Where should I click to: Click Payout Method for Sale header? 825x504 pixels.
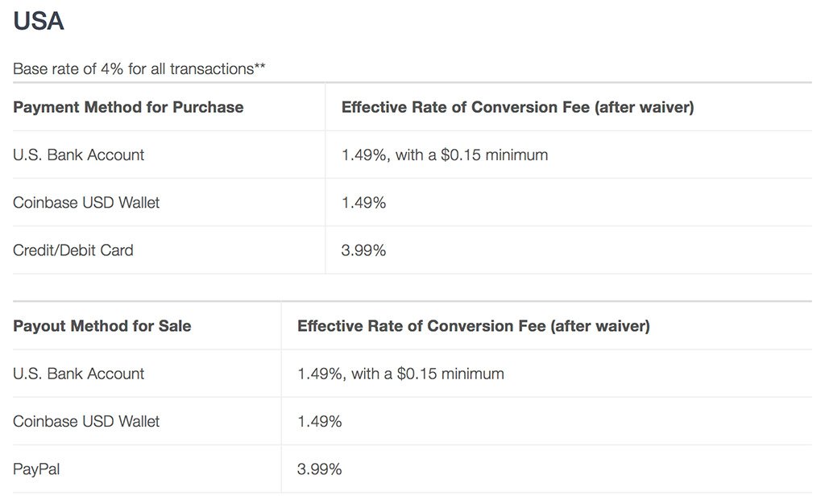(x=102, y=326)
